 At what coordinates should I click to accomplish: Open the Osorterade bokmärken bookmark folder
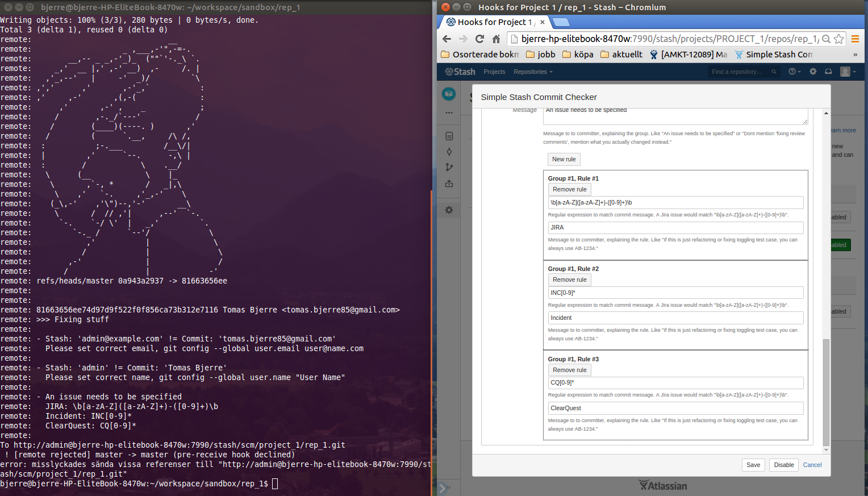click(x=479, y=55)
